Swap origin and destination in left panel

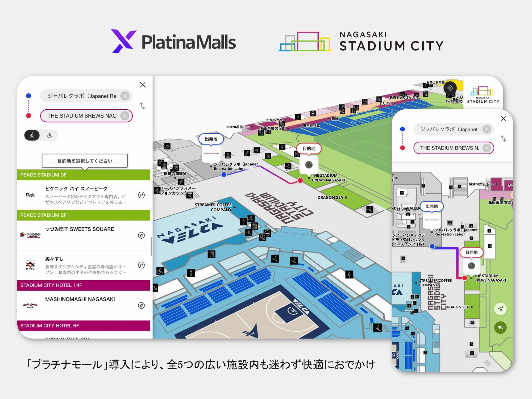click(x=143, y=106)
